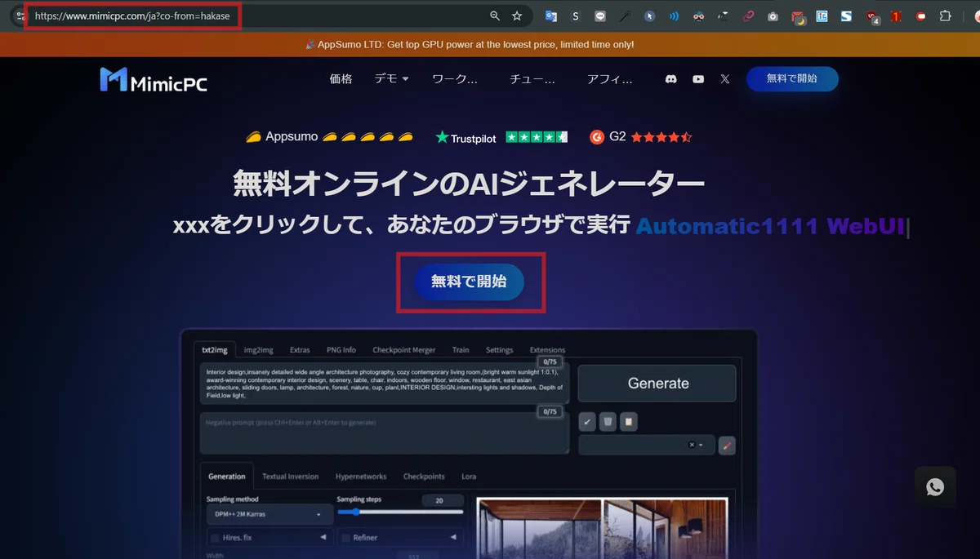Screen dimensions: 980x559
Task: Expand the デモ dropdown menu
Action: click(391, 79)
